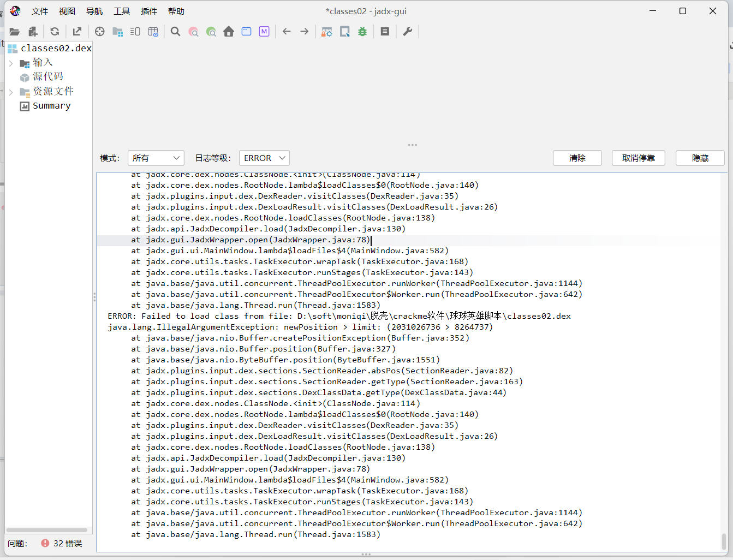
Task: Expand the 资源文件 tree node
Action: (x=11, y=92)
